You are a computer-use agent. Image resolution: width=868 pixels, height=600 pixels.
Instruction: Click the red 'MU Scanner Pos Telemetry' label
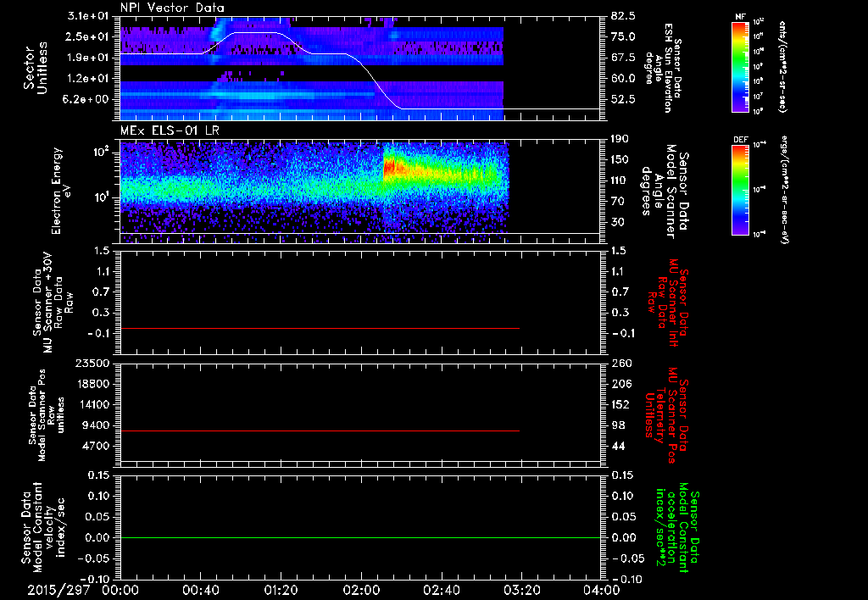click(x=666, y=415)
